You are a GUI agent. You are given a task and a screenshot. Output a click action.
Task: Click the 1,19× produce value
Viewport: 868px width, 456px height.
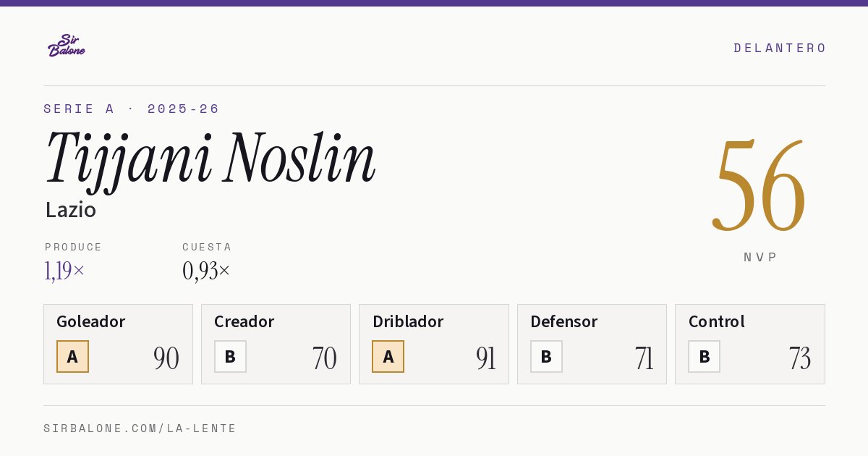click(65, 271)
